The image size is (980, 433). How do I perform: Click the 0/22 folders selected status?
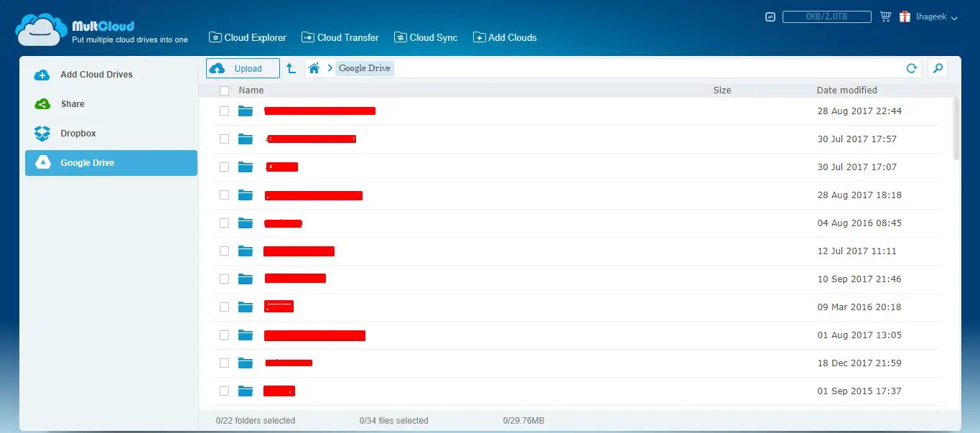click(x=256, y=421)
